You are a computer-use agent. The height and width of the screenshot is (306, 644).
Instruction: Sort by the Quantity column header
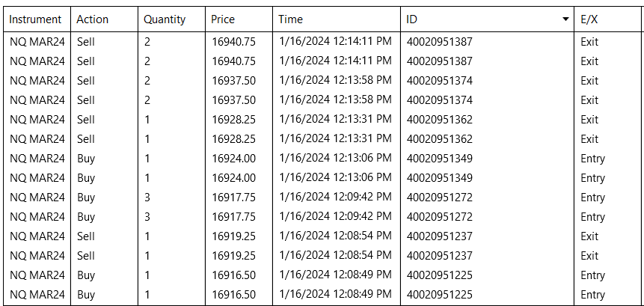click(165, 19)
